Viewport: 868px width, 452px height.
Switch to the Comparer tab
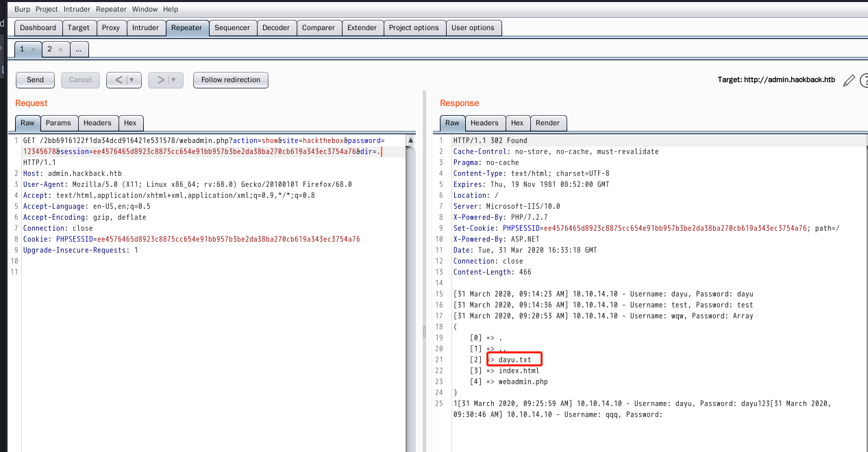(319, 28)
